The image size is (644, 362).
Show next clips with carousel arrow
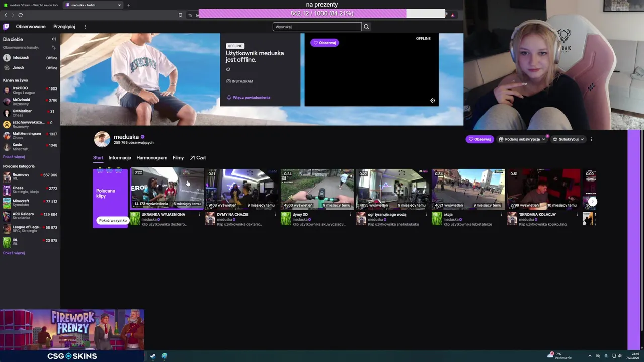pos(593,202)
